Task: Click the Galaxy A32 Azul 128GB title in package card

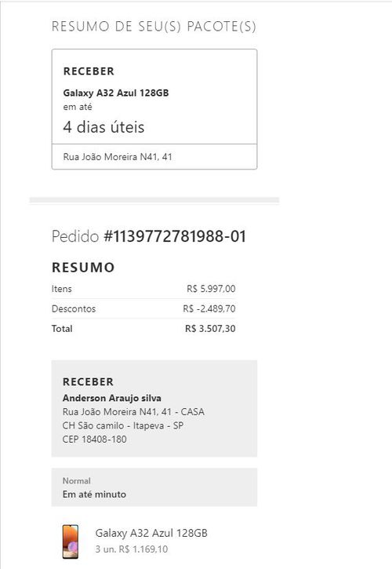Action: pyautogui.click(x=116, y=93)
